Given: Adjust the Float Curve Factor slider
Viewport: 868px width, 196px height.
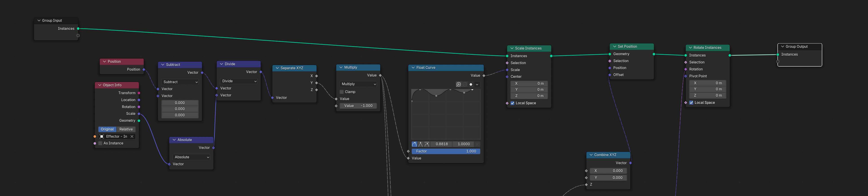Looking at the screenshot, I should (x=446, y=151).
